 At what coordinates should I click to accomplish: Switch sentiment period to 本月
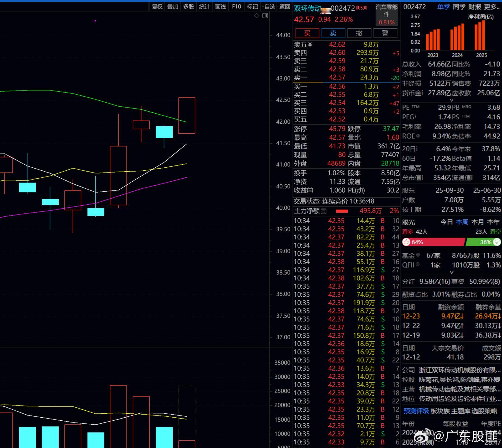(x=477, y=222)
